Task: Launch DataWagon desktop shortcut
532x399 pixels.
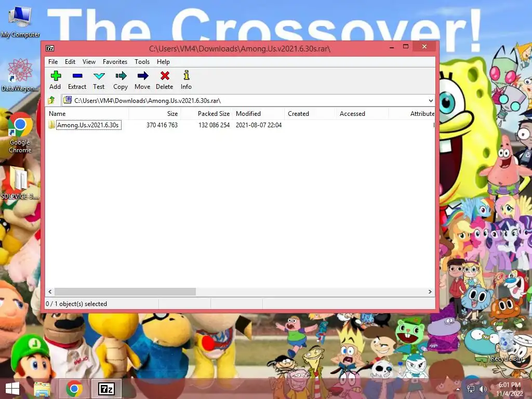Action: 20,75
